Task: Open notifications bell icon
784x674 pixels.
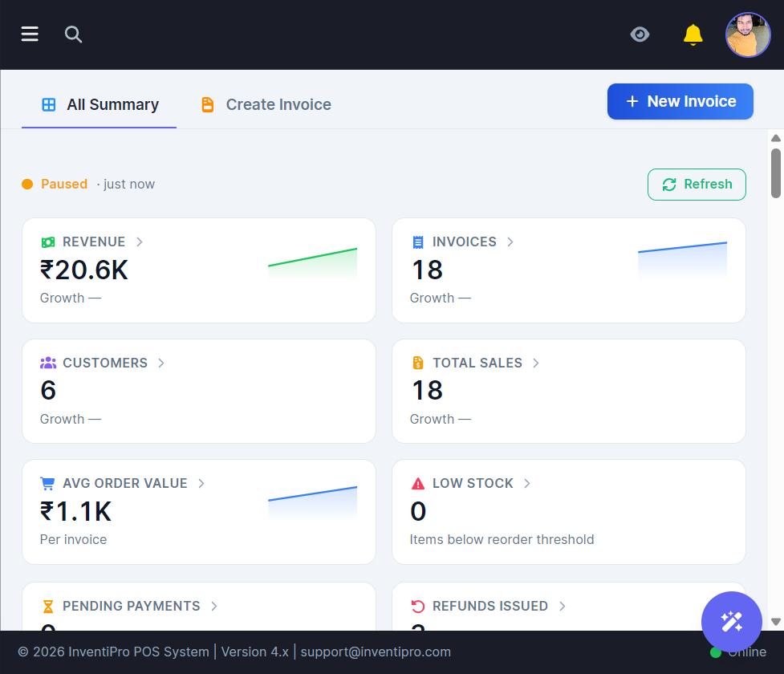Action: click(x=693, y=35)
